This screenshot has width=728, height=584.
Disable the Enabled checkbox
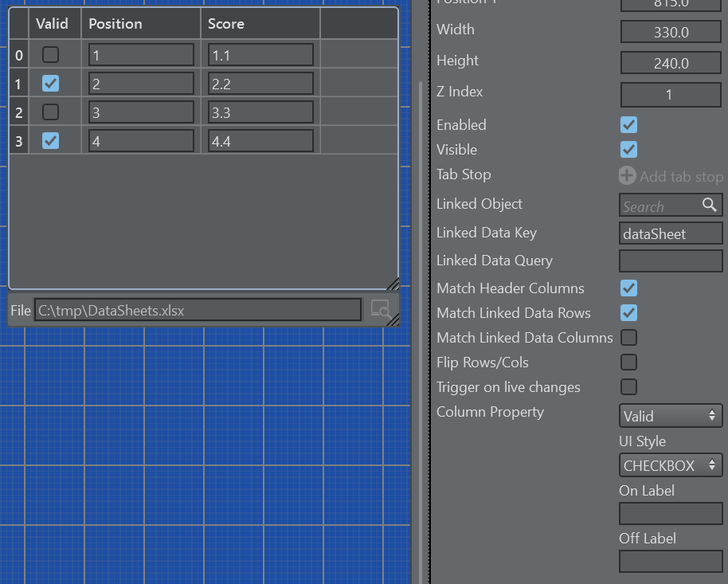[628, 125]
